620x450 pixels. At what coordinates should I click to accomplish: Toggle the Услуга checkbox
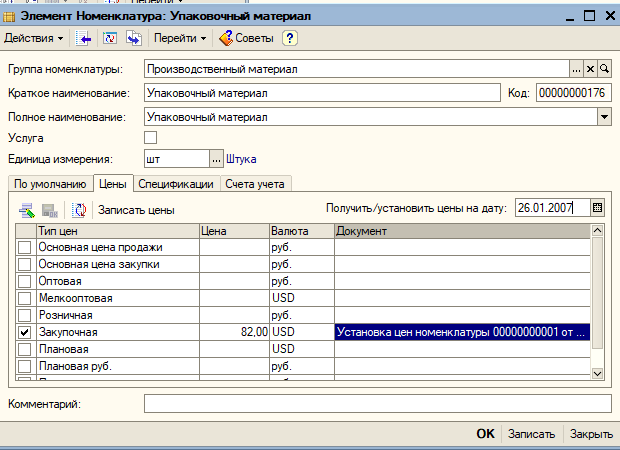tap(150, 138)
